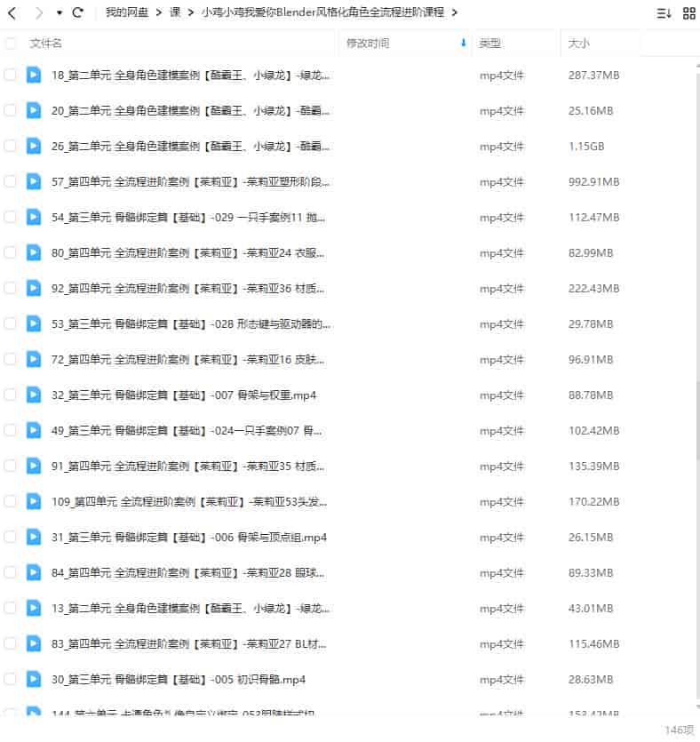Expand the chevron after the course folder name
Screen dimensions: 700x742
[455, 13]
